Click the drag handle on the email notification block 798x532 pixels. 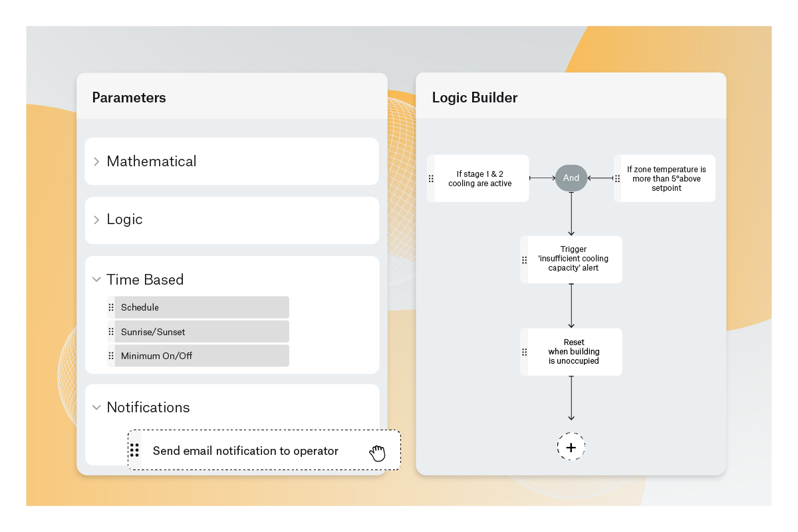pyautogui.click(x=134, y=450)
